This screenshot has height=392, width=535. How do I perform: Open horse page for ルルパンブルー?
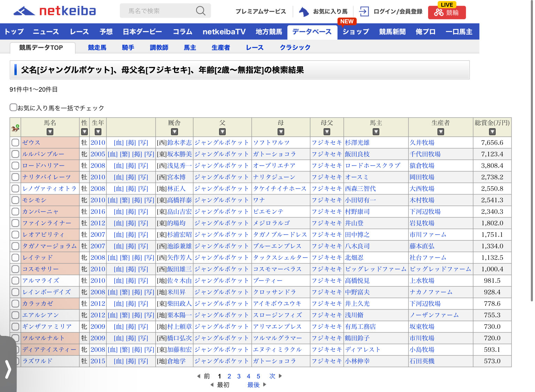tap(43, 154)
